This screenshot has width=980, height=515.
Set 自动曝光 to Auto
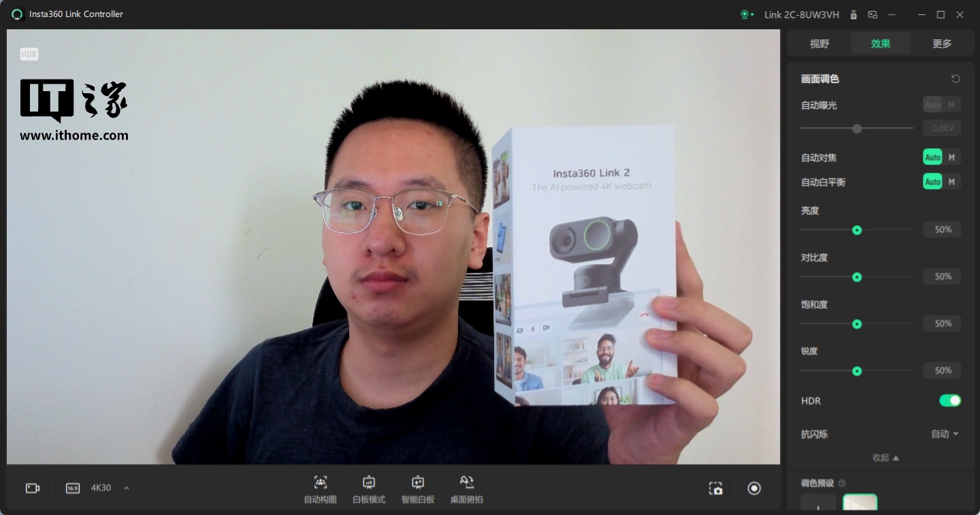click(932, 105)
